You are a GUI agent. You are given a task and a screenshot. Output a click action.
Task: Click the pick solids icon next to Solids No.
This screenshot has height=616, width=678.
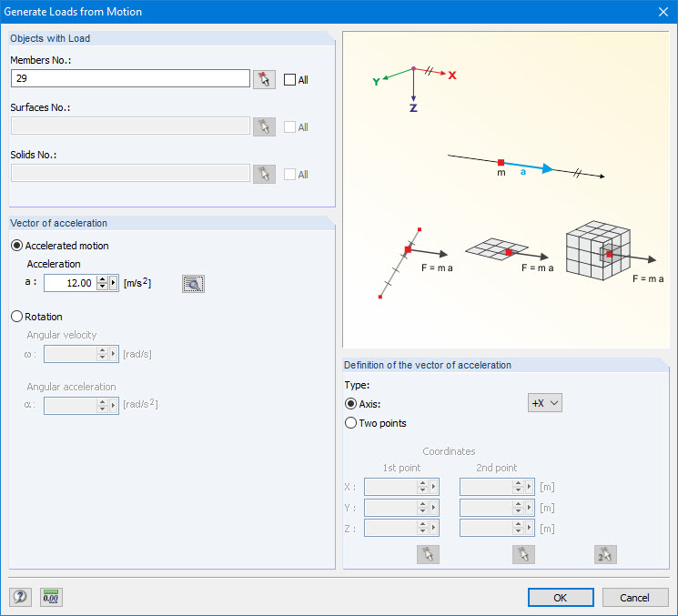(264, 174)
